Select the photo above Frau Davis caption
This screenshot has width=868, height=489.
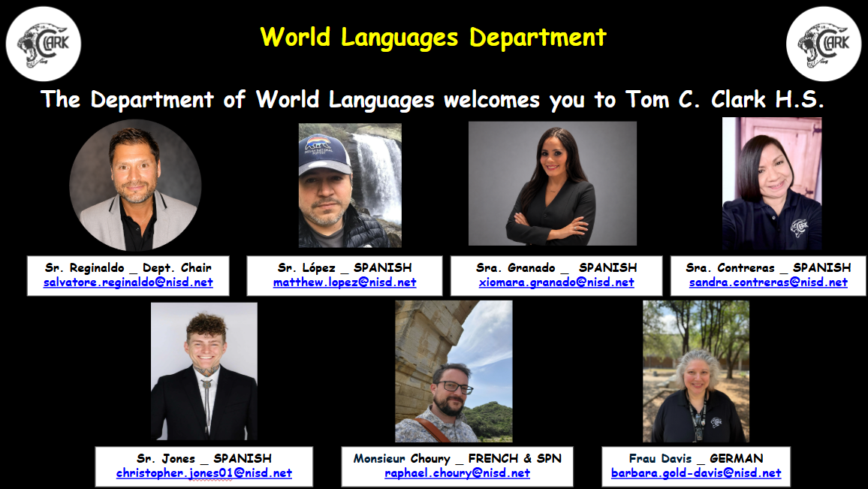tap(696, 371)
